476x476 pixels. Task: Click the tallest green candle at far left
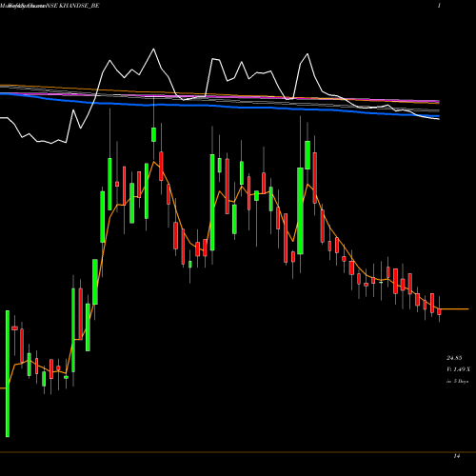8,374
